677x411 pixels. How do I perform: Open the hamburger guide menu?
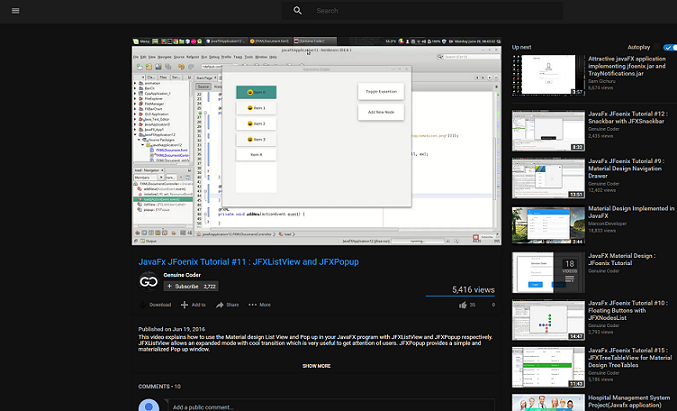[16, 11]
